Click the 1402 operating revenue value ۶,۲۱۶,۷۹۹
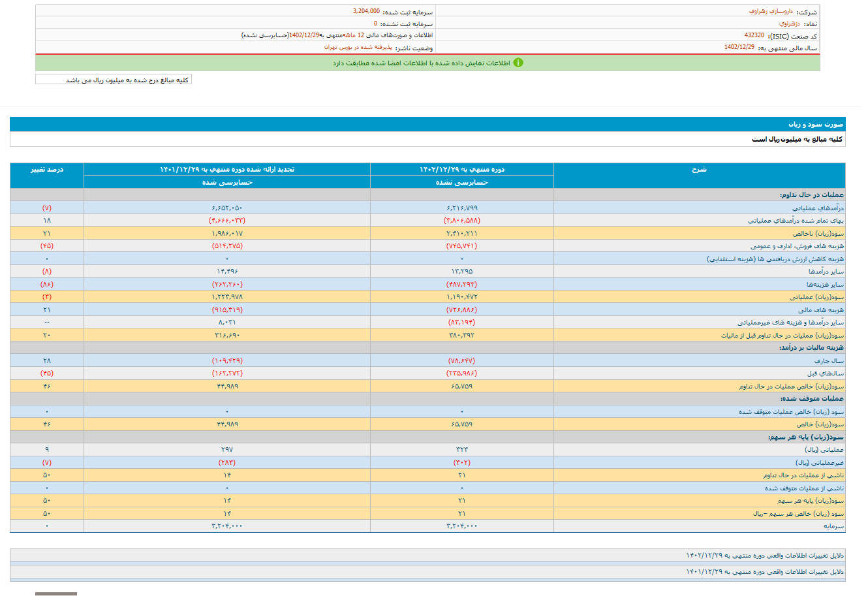This screenshot has width=868, height=602. tap(462, 208)
